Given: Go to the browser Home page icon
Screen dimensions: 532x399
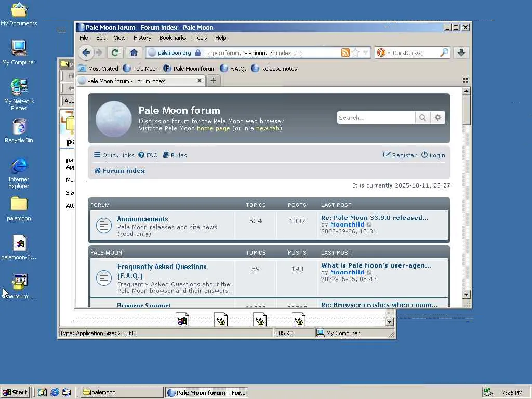Looking at the screenshot, I should click(134, 52).
